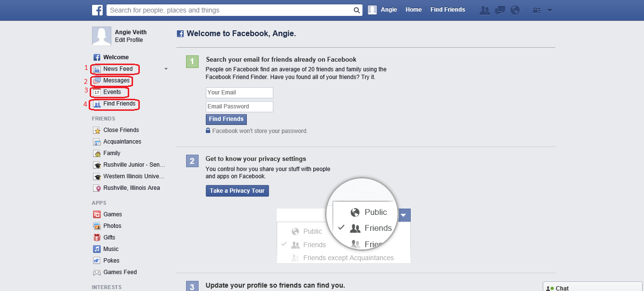Click the Photos app icon

(97, 226)
